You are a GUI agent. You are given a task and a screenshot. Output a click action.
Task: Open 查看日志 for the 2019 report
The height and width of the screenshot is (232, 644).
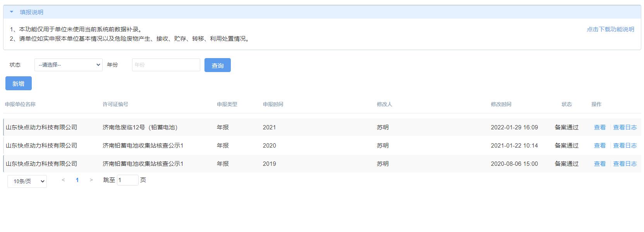[625, 164]
